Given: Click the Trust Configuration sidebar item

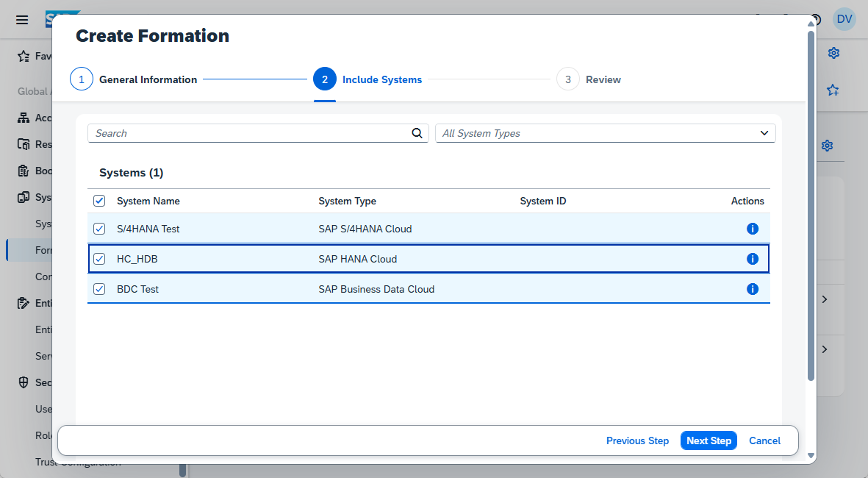Looking at the screenshot, I should [x=78, y=462].
